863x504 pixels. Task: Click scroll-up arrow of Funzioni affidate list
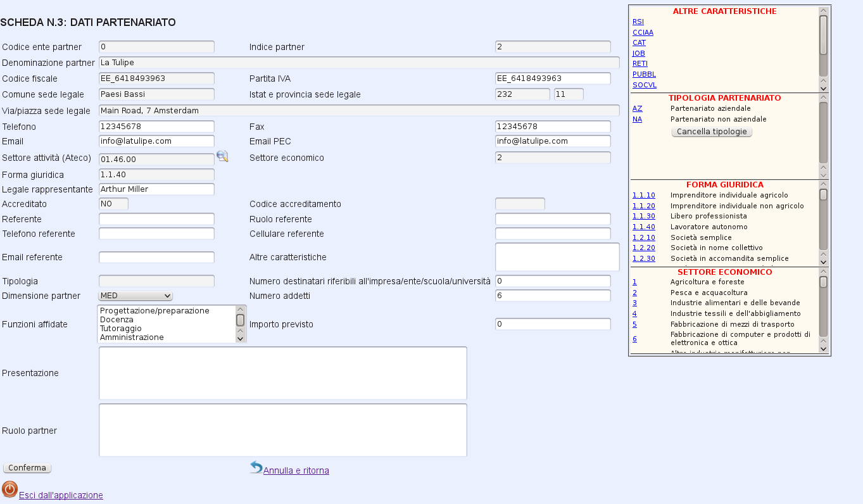click(240, 310)
